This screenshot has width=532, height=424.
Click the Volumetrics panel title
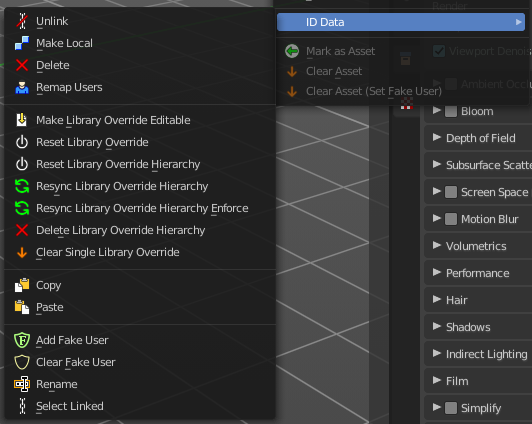point(476,246)
